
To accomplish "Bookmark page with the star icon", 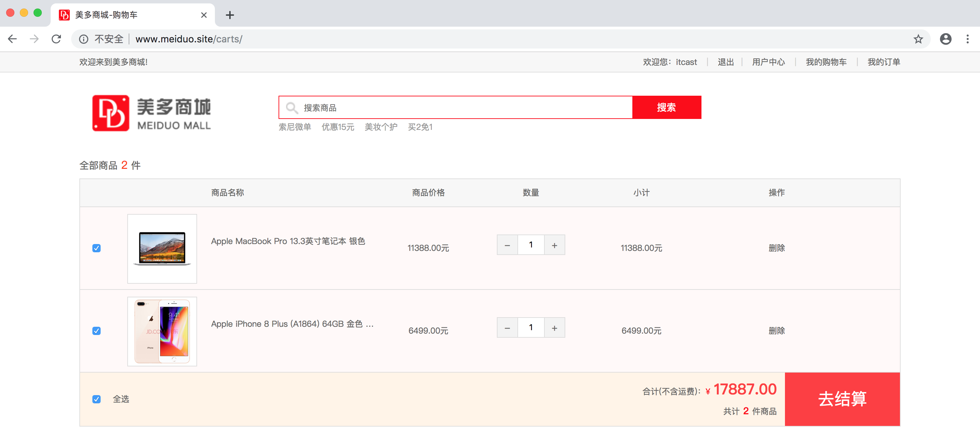I will (x=918, y=39).
